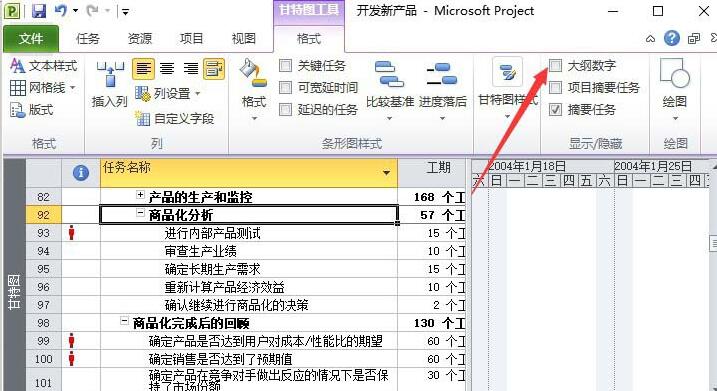Expand the 产品的生产和监控 summary task
The height and width of the screenshot is (391, 717).
140,195
